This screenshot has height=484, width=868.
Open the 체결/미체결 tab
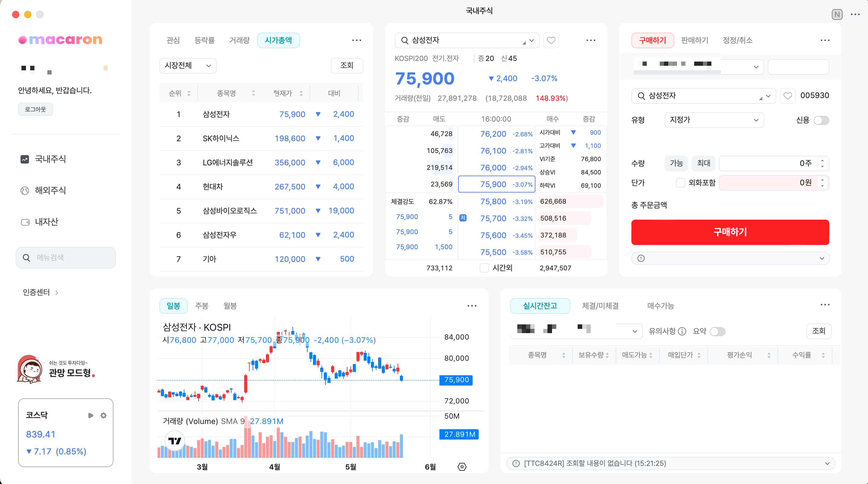point(601,306)
